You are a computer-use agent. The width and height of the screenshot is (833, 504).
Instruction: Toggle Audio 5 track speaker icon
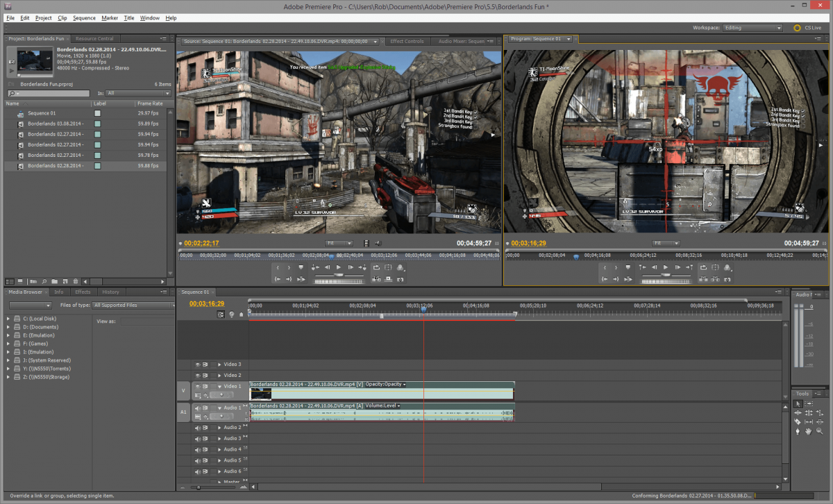[198, 460]
